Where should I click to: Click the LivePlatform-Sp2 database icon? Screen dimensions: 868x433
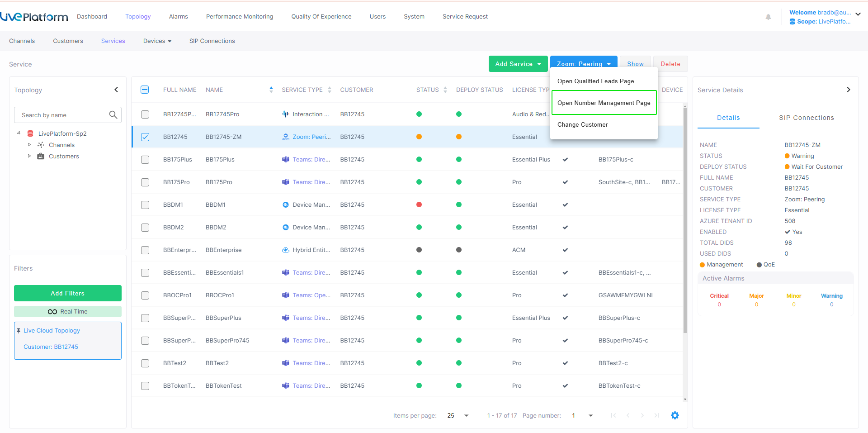pyautogui.click(x=30, y=133)
